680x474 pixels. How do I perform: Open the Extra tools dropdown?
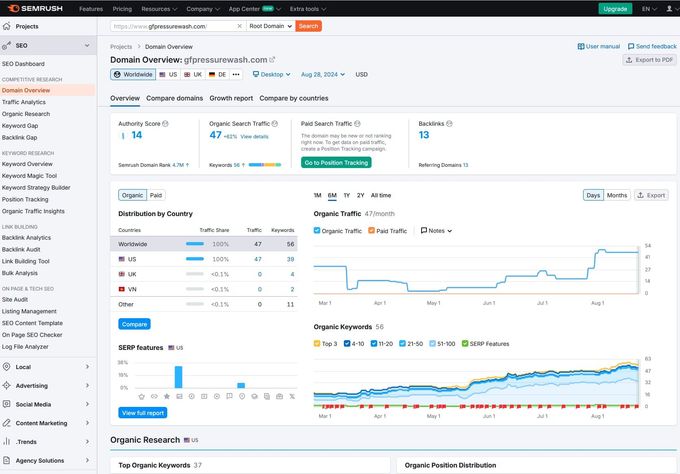[x=308, y=9]
